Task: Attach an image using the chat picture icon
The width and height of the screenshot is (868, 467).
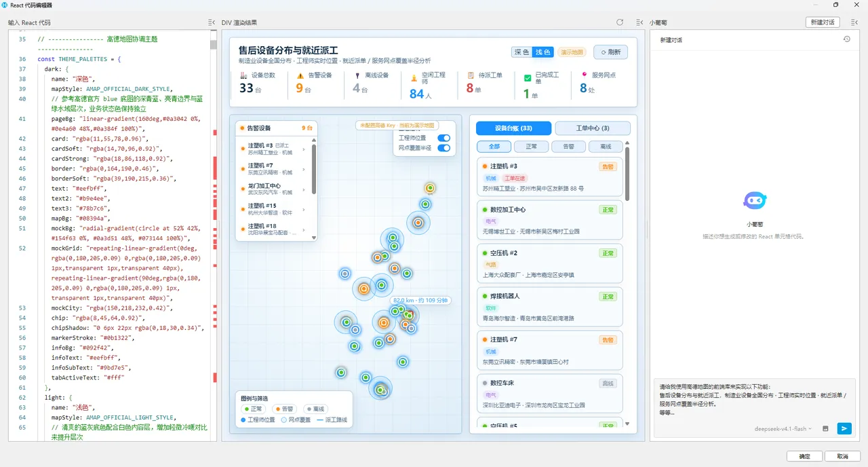Action: 825,428
